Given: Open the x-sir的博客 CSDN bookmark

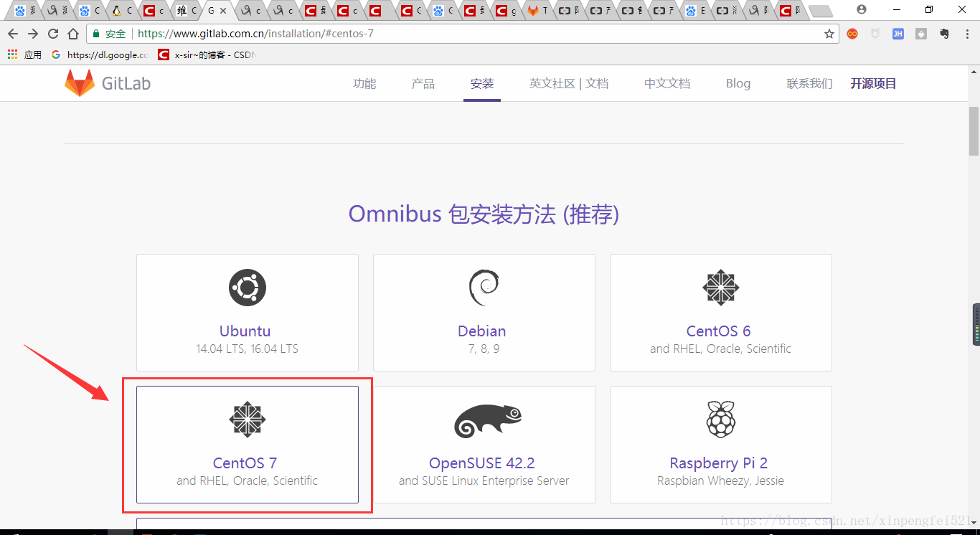Looking at the screenshot, I should 207,55.
